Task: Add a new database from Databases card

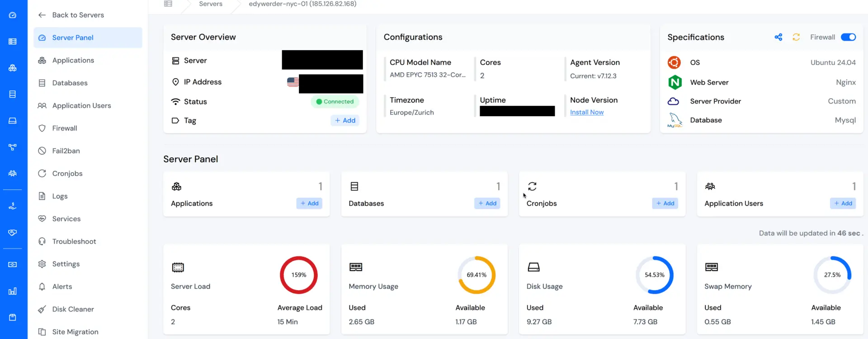Action: click(x=487, y=203)
